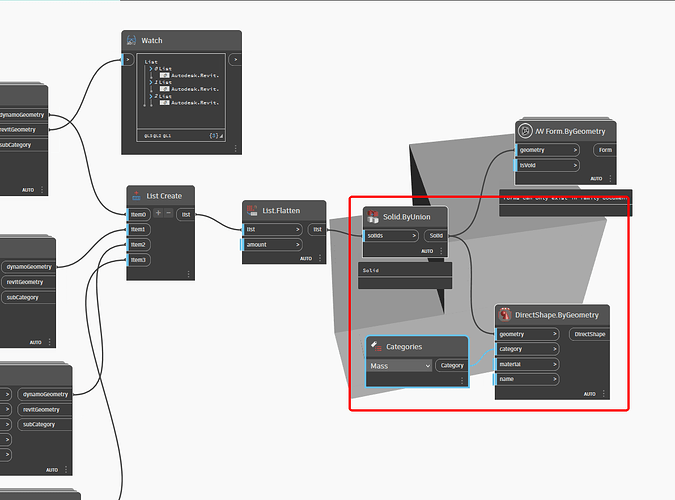Viewport: 675px width, 500px height.
Task: Expand the 2 List entry in Watch
Action: (x=151, y=96)
